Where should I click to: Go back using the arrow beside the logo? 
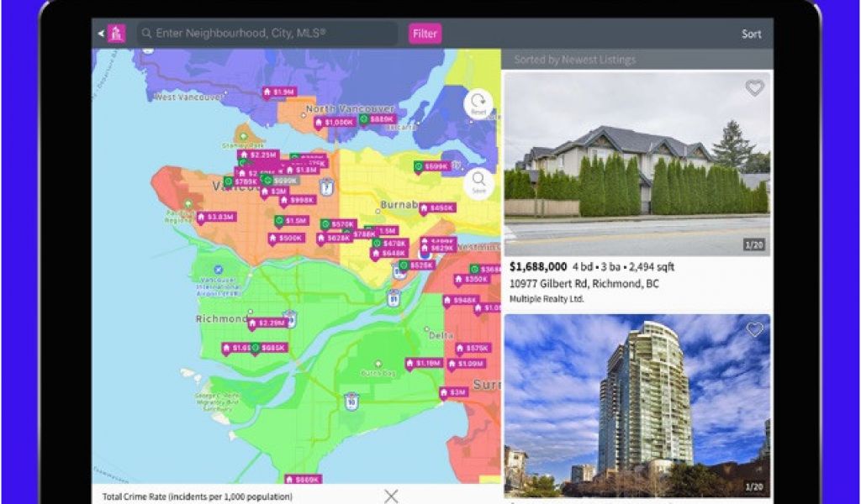101,34
